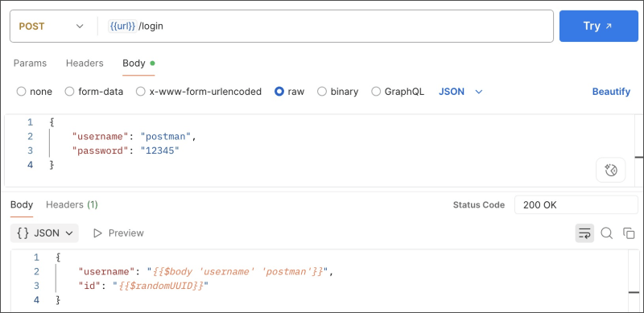Image resolution: width=644 pixels, height=313 pixels.
Task: Click the {{url}} variable in URL field
Action: (x=122, y=27)
